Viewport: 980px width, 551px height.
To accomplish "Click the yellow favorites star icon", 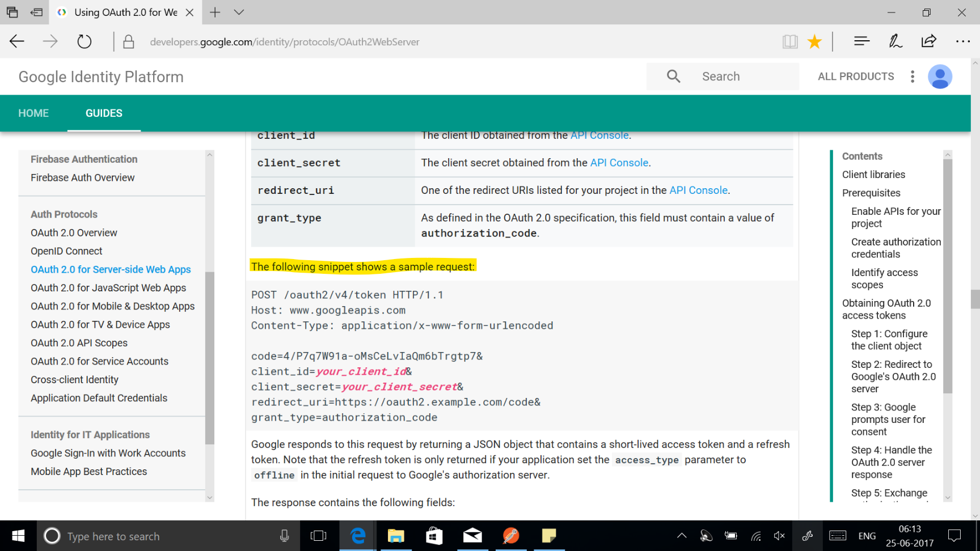I will click(x=814, y=41).
